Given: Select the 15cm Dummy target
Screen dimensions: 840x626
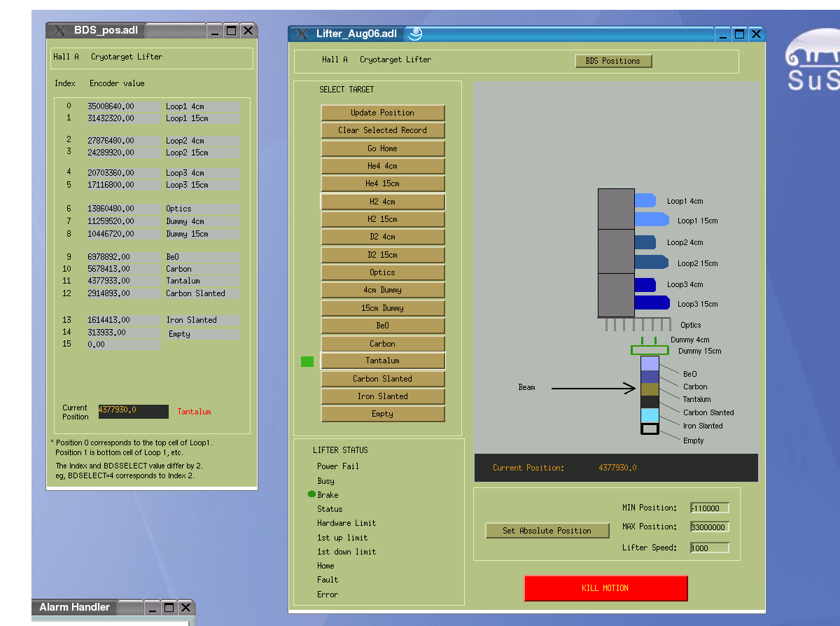Looking at the screenshot, I should [x=383, y=308].
